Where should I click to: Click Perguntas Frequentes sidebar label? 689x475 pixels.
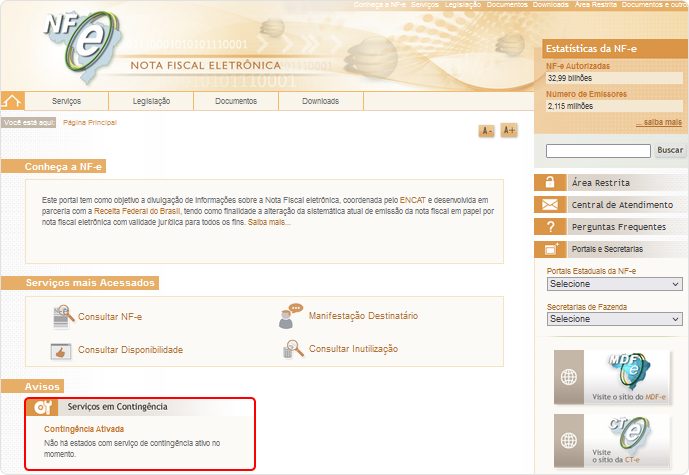click(x=619, y=227)
